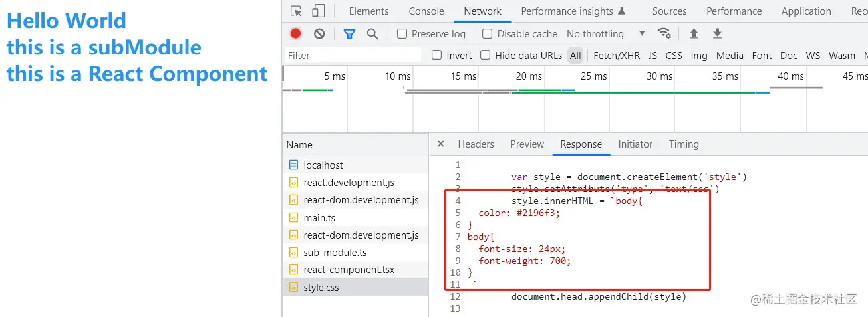Open network search magnifier
This screenshot has width=868, height=317.
[x=372, y=34]
